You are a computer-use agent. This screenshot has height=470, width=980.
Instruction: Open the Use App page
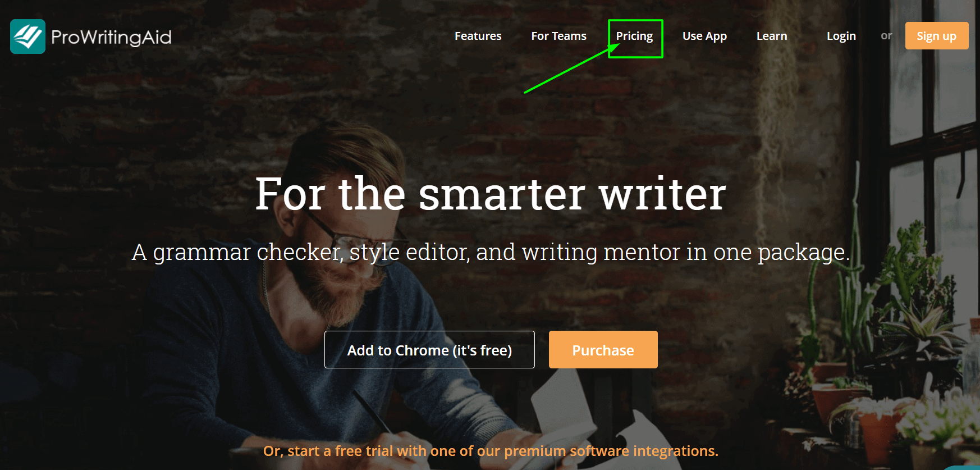(x=704, y=36)
